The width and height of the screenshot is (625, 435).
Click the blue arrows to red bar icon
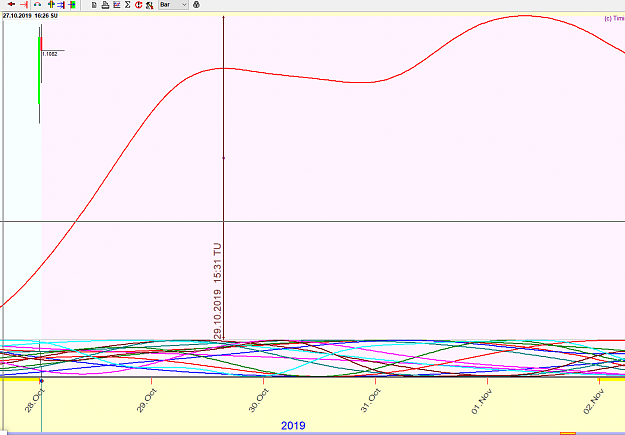(x=61, y=5)
